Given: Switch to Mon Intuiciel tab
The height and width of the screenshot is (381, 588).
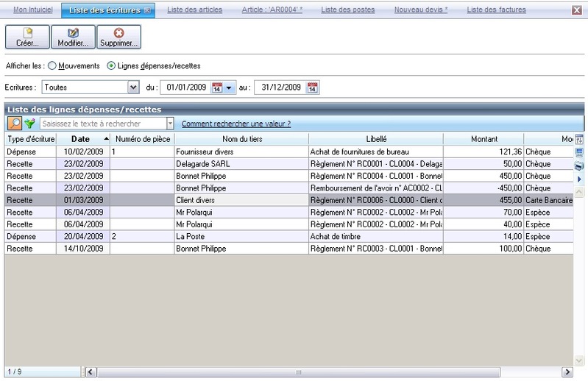Looking at the screenshot, I should (x=33, y=10).
